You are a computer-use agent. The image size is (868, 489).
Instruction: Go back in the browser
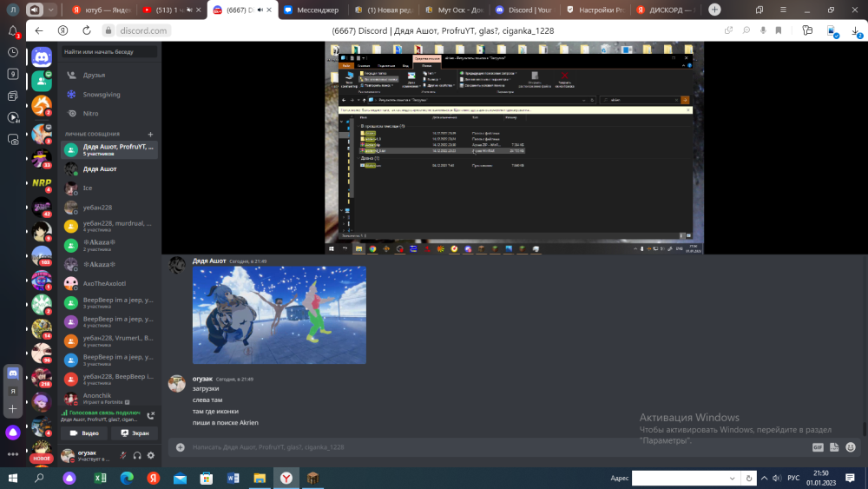(x=39, y=30)
